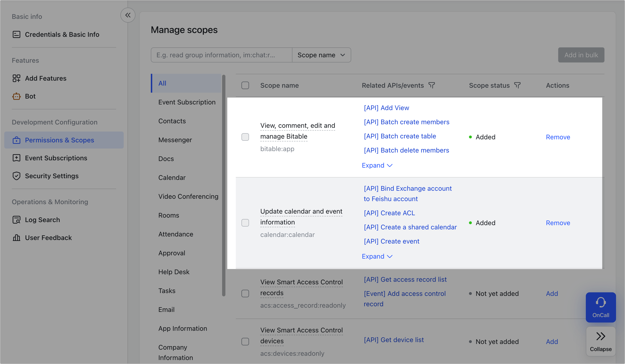Expand the calendar related APIs list
Viewport: 625px width, 364px height.
pyautogui.click(x=377, y=256)
